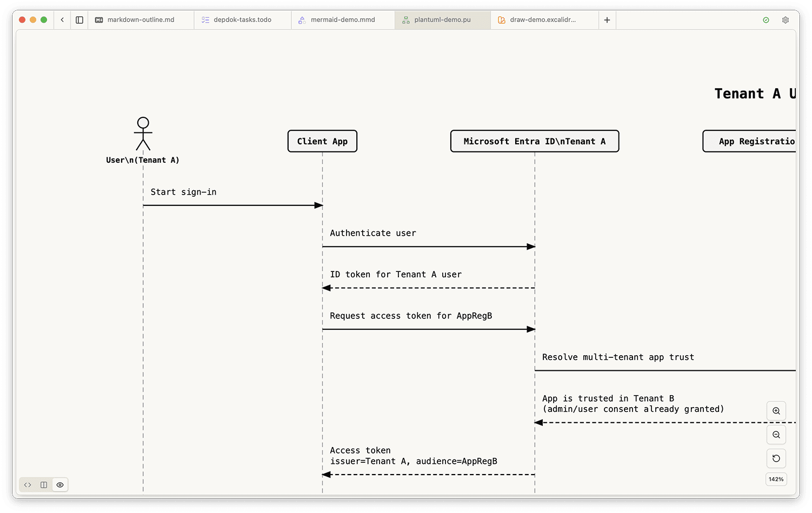Click the 'Authenticate user' message label
Viewport: 812px width, 513px height.
[373, 233]
